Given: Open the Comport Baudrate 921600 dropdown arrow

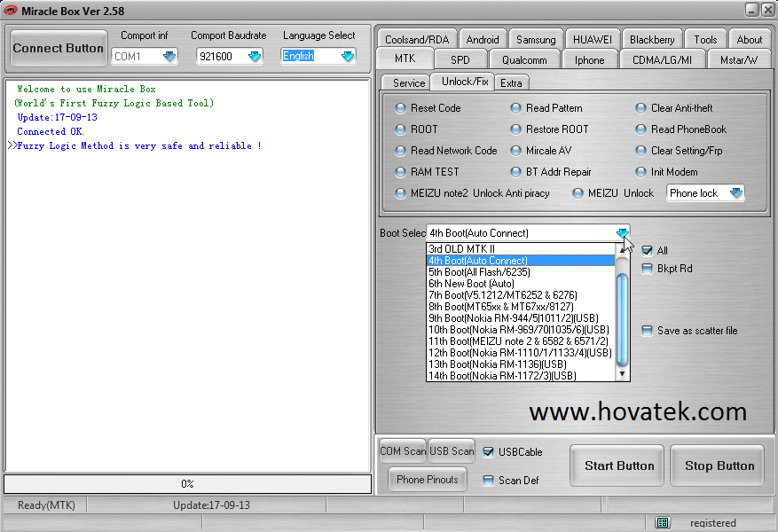Looking at the screenshot, I should point(255,57).
